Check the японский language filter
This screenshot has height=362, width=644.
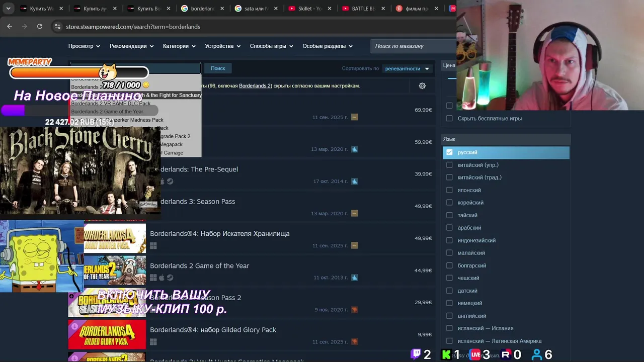coord(449,190)
